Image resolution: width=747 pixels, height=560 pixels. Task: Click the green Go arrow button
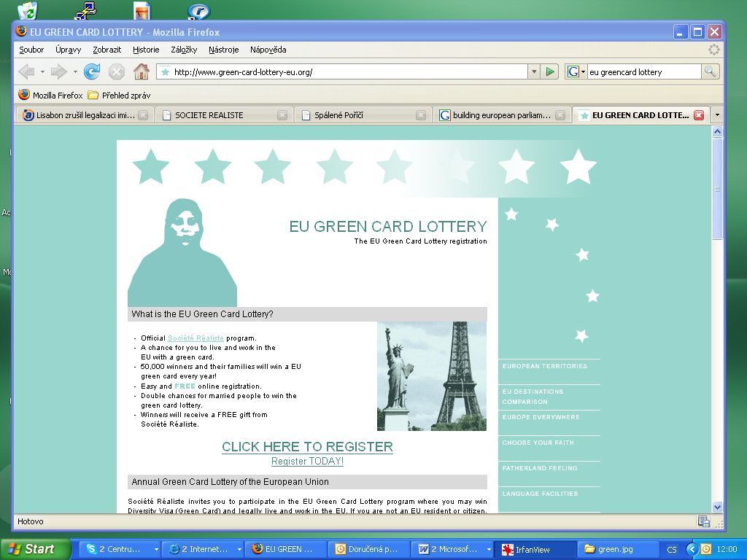pyautogui.click(x=550, y=72)
